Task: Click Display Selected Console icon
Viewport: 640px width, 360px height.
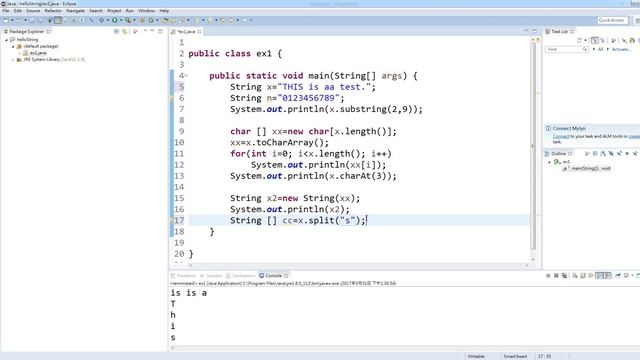Action: pyautogui.click(x=626, y=276)
